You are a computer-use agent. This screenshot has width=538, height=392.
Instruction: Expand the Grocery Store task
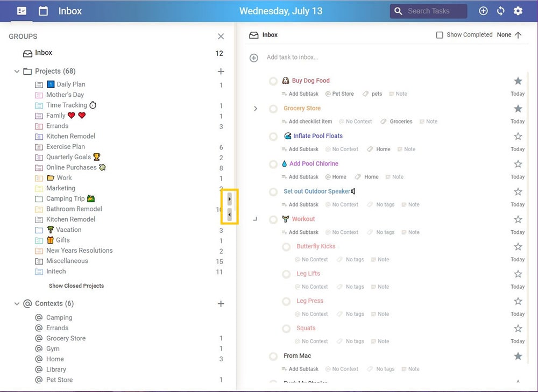(256, 109)
